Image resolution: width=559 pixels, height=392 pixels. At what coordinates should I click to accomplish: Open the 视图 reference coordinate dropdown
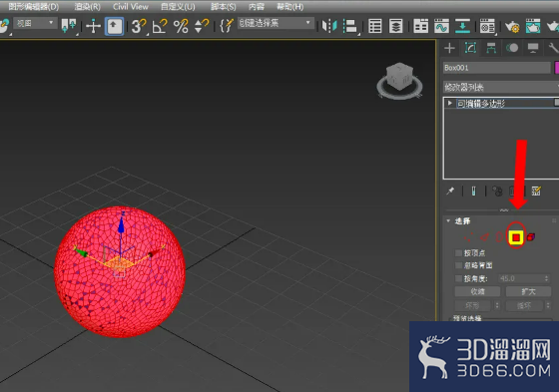[x=35, y=24]
